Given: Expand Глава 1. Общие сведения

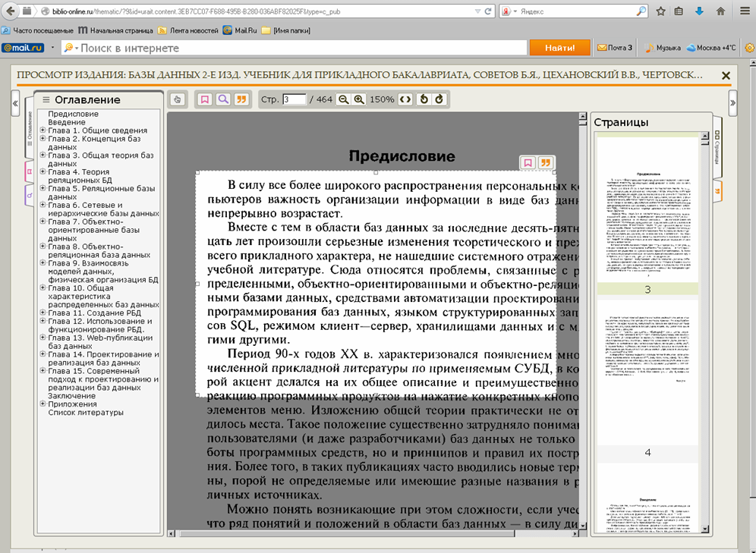Looking at the screenshot, I should [x=43, y=130].
